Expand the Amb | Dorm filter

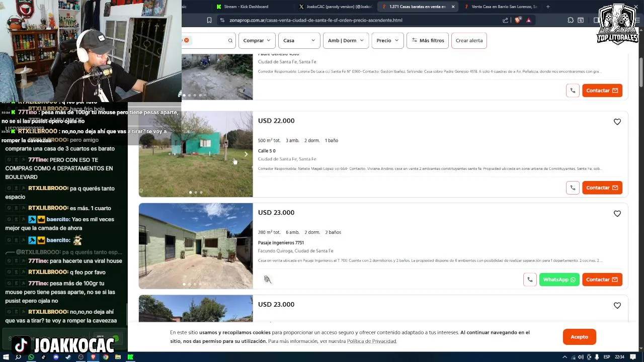(x=346, y=40)
